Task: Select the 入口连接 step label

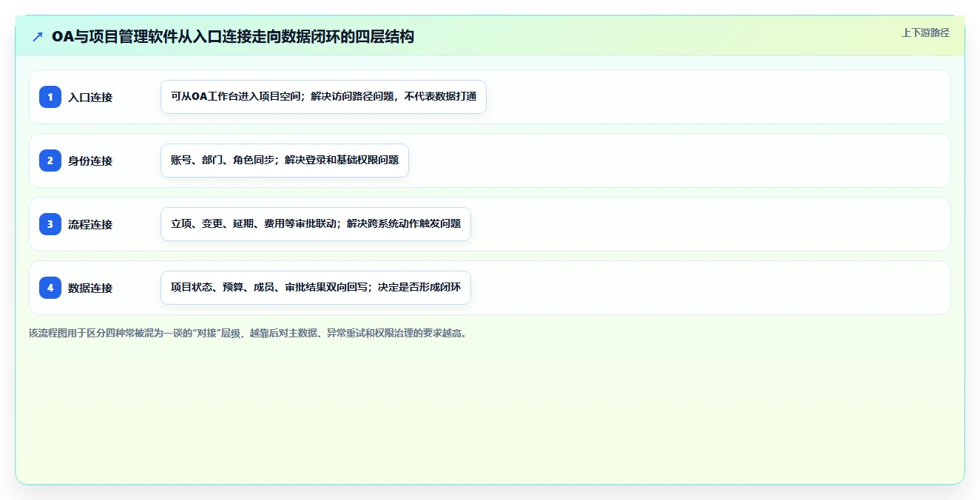Action: tap(90, 97)
